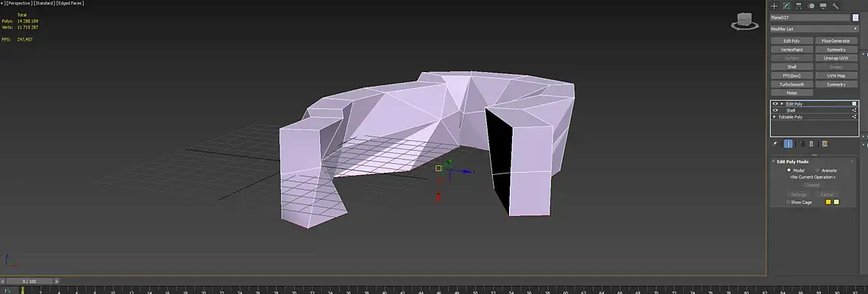Select the Animate radio button
Image resolution: width=868 pixels, height=294 pixels.
(817, 171)
